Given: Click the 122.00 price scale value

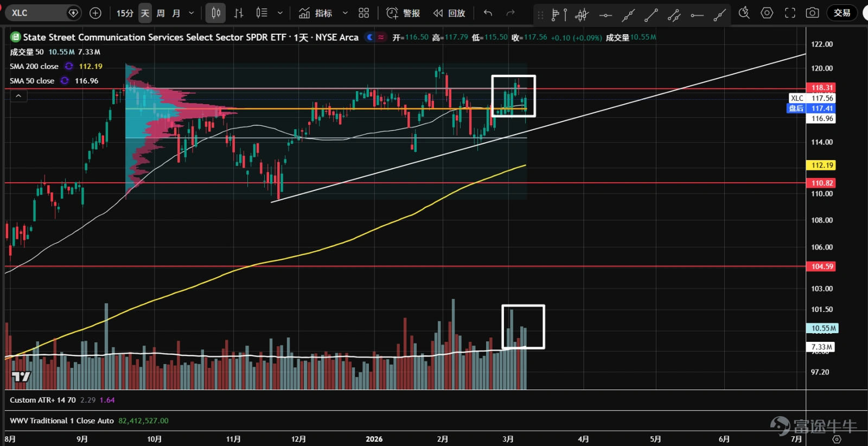Looking at the screenshot, I should click(x=821, y=44).
